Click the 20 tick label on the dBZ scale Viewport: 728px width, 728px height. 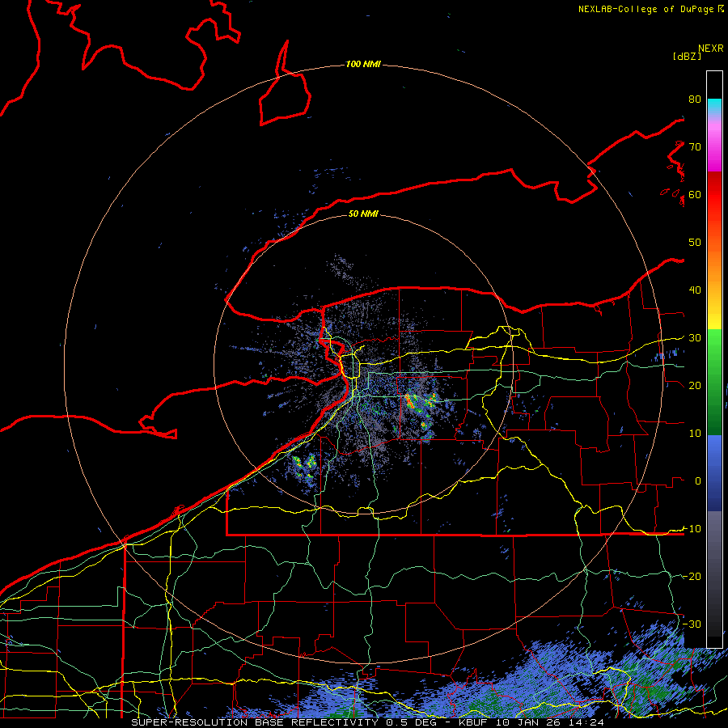(x=695, y=385)
